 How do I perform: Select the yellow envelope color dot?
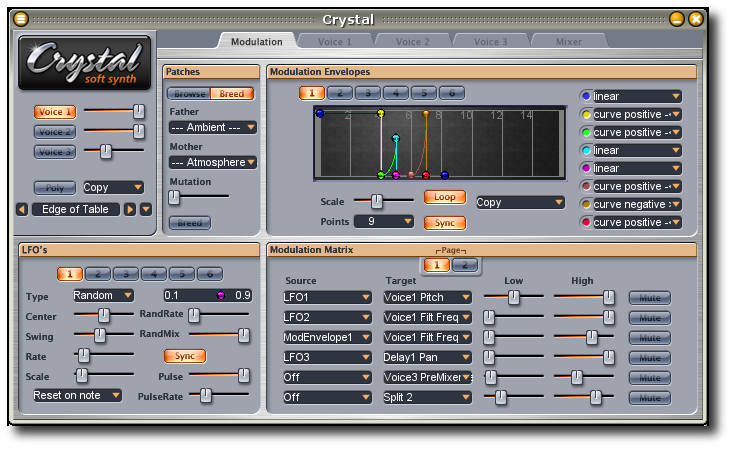(586, 115)
